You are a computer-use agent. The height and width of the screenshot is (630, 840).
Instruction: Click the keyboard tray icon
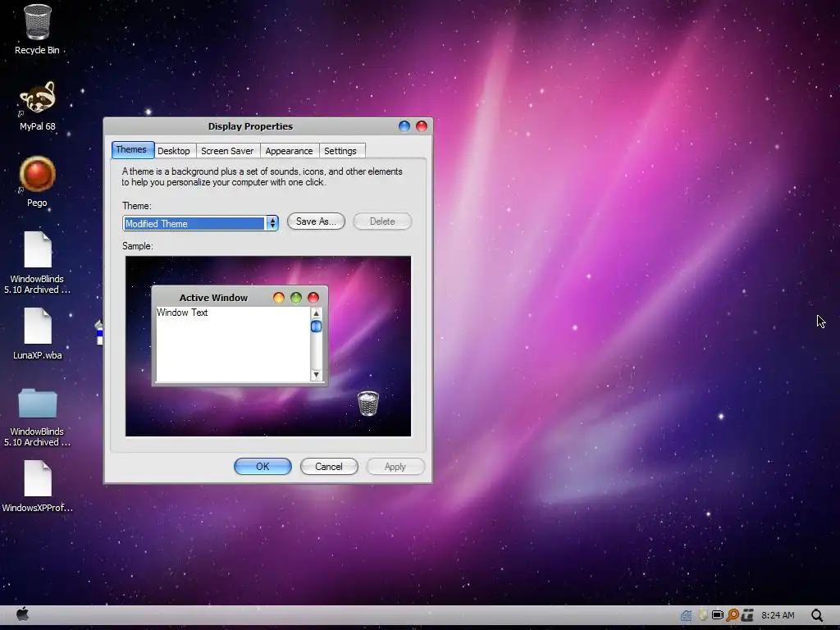pyautogui.click(x=687, y=615)
